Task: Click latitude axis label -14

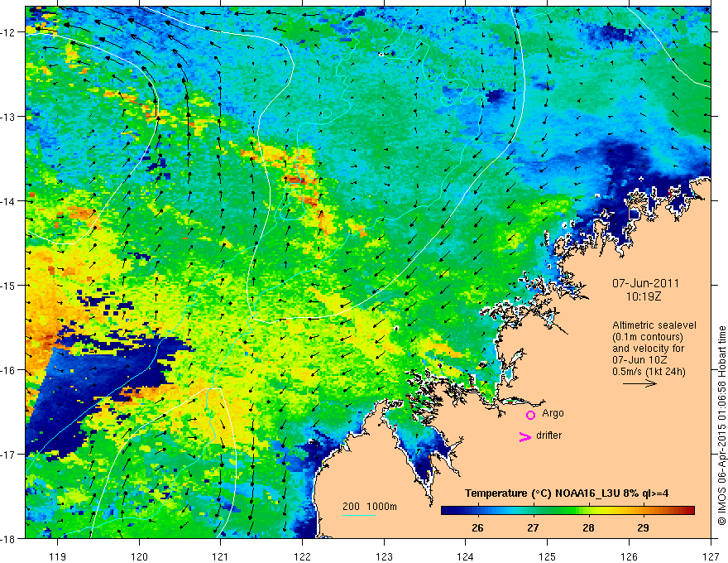Action: [8, 201]
